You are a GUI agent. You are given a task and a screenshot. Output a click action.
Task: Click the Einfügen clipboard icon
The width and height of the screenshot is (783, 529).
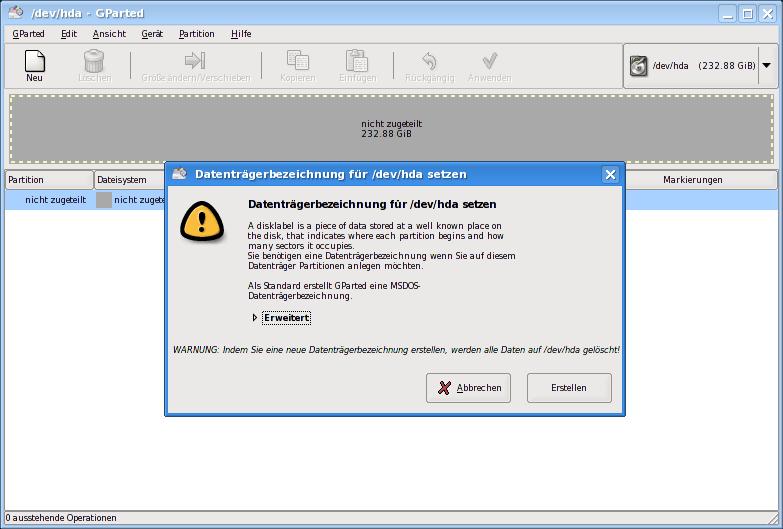(357, 60)
